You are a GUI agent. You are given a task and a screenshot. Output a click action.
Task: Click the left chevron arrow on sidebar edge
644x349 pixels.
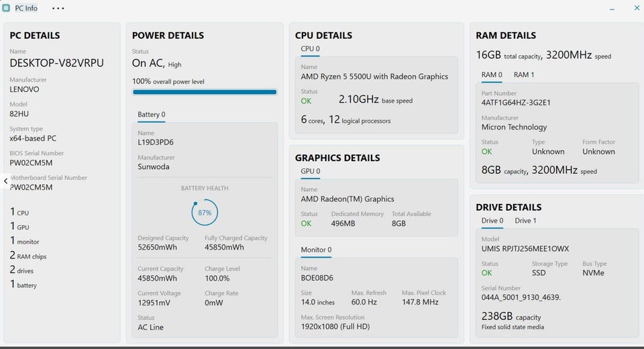pyautogui.click(x=5, y=181)
